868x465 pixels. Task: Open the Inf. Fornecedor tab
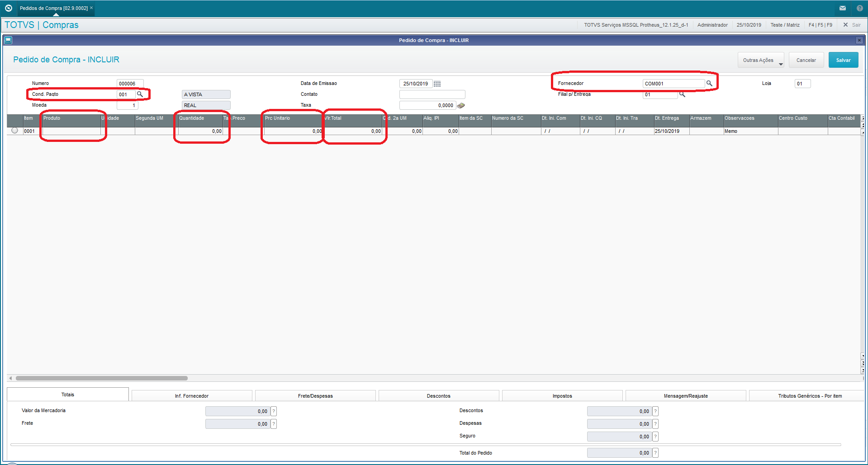click(x=192, y=396)
